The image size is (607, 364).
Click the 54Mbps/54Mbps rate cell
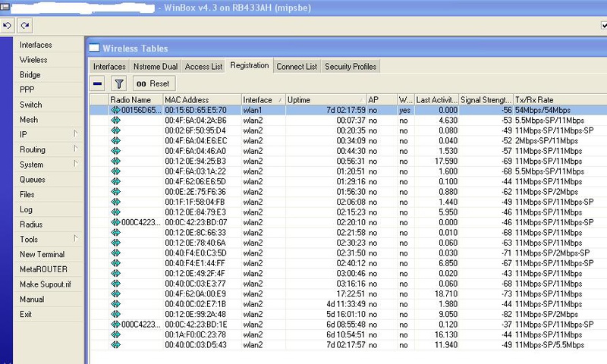coord(543,110)
